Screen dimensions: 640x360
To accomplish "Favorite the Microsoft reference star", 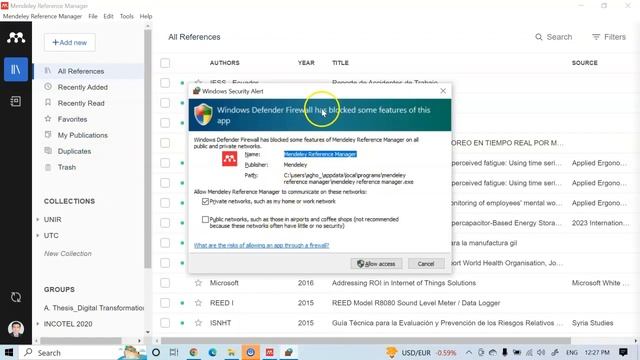I will (x=198, y=283).
